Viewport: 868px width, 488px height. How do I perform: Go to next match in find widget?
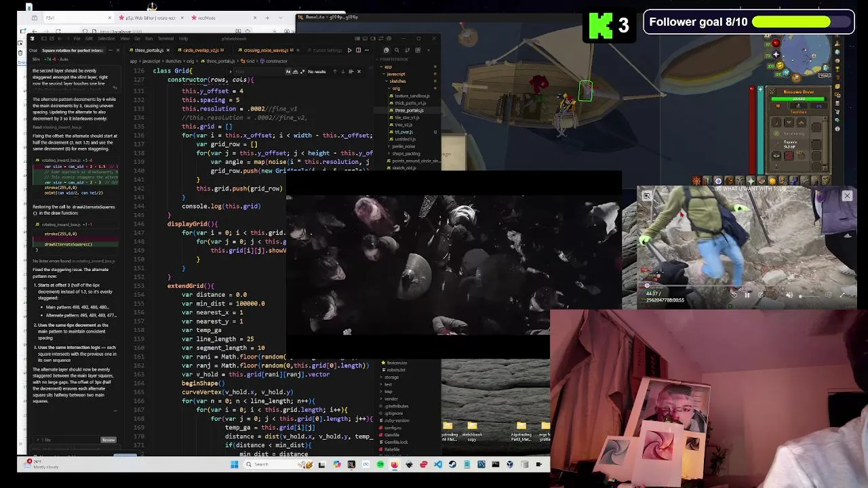tap(342, 71)
